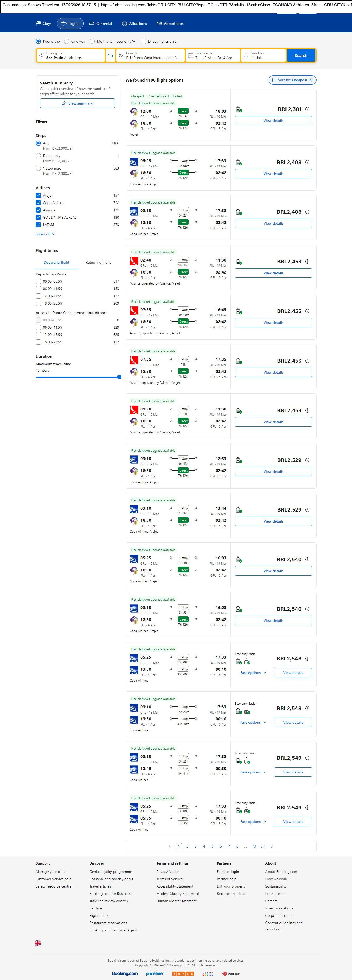Click the UK flag language icon
This screenshot has height=980, width=352.
(x=38, y=943)
